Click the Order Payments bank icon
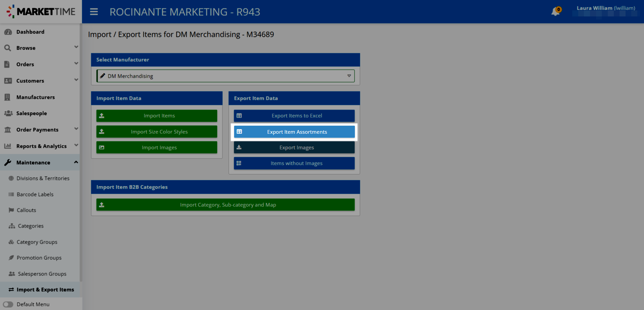 coord(8,130)
